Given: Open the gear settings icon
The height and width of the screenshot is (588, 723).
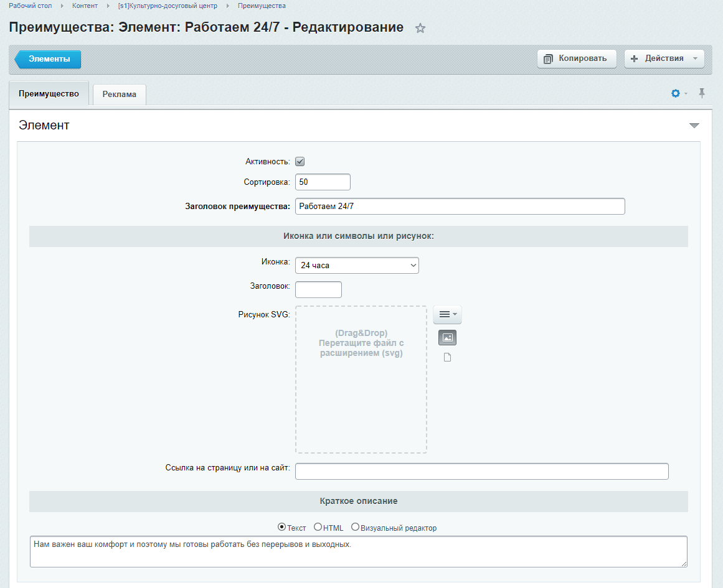Looking at the screenshot, I should [x=676, y=93].
